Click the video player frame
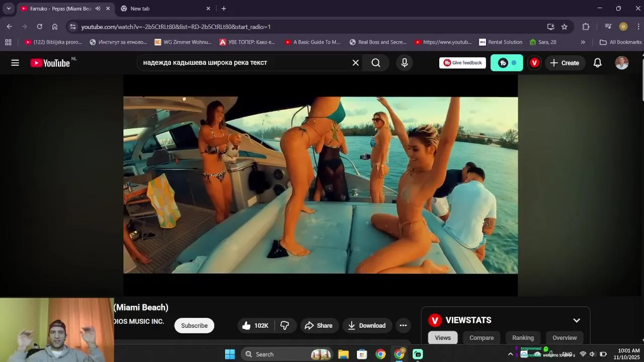Viewport: 644px width, 362px height. (320, 185)
